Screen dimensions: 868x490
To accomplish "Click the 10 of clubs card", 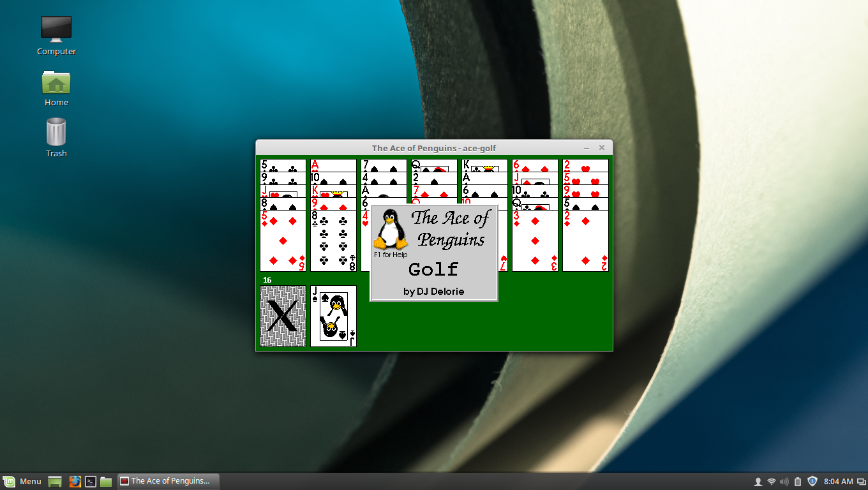I will click(x=535, y=191).
